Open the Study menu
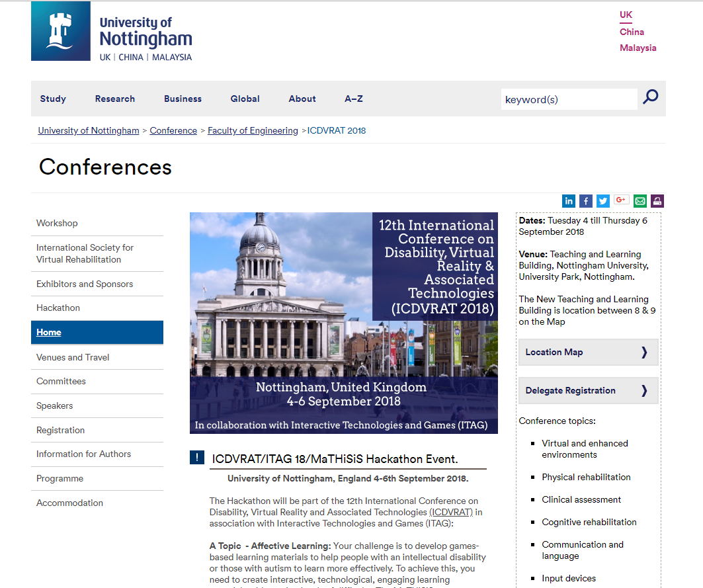Image resolution: width=703 pixels, height=588 pixels. pyautogui.click(x=53, y=99)
